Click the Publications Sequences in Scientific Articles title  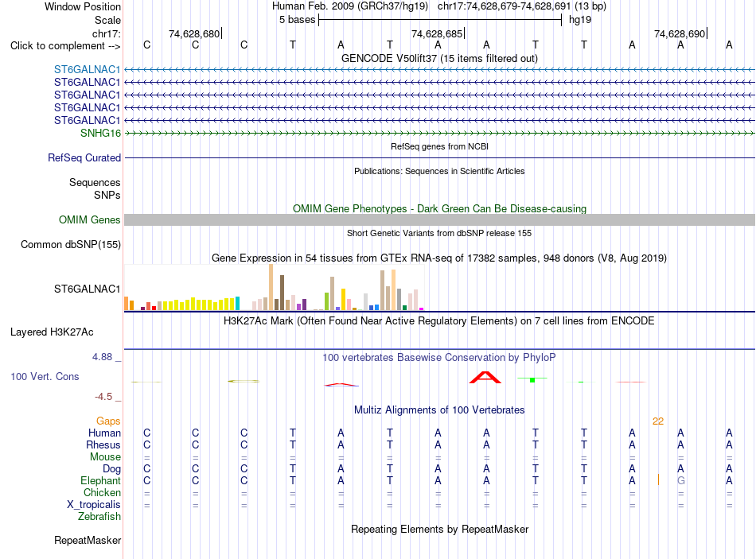(439, 171)
